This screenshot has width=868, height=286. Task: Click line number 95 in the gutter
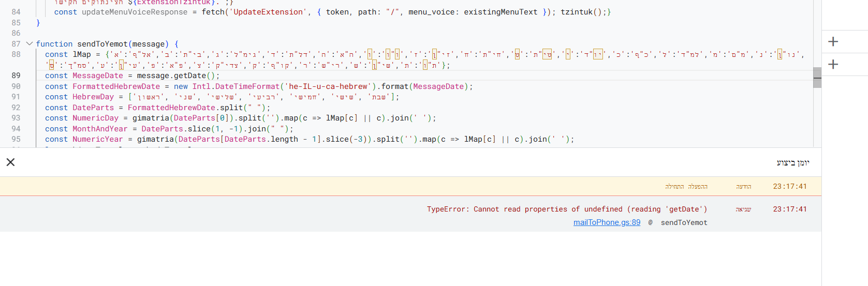[16, 139]
